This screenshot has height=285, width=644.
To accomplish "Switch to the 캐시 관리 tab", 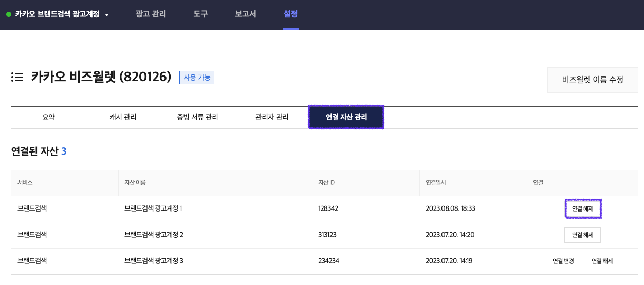I will coord(123,117).
